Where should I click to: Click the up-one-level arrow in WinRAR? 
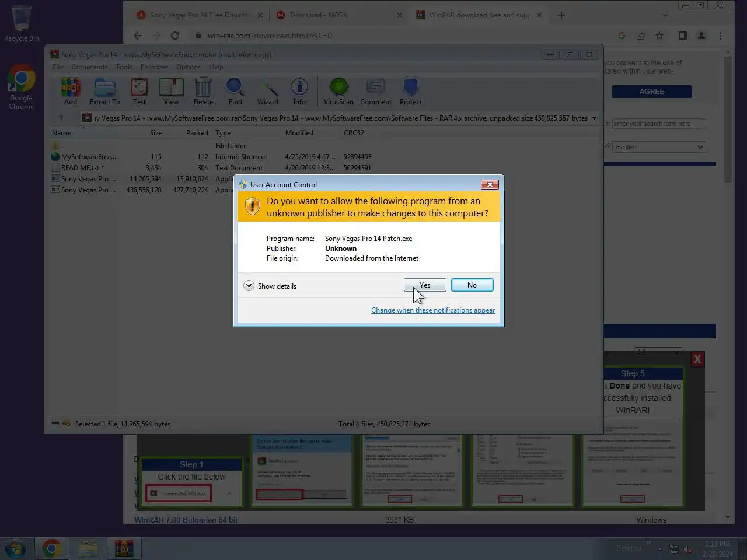(x=61, y=118)
